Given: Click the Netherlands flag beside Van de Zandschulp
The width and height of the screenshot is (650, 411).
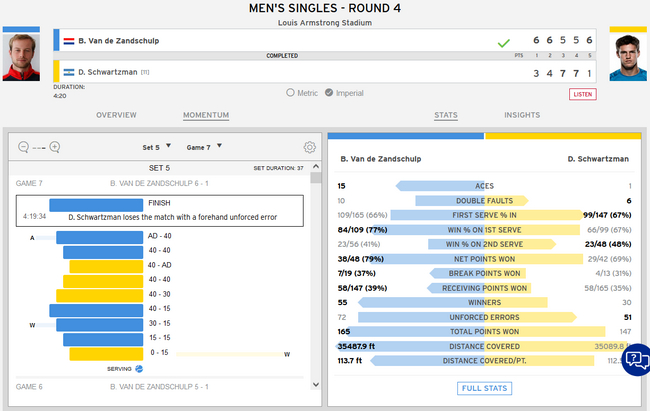Looking at the screenshot, I should 69,41.
